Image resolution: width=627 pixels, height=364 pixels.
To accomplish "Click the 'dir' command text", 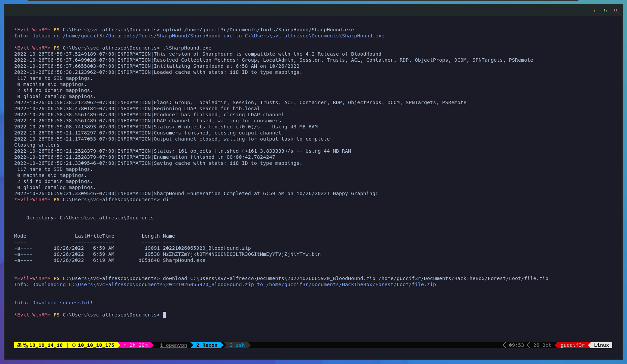I will tap(167, 200).
